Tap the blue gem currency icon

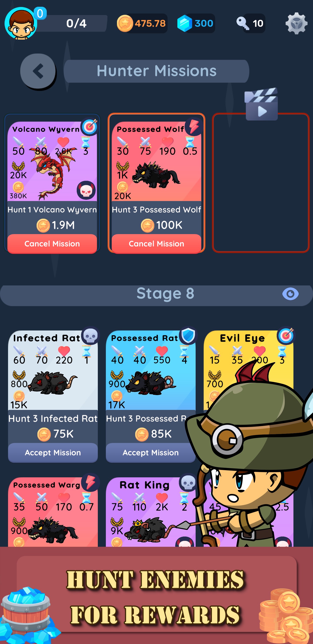click(x=185, y=23)
